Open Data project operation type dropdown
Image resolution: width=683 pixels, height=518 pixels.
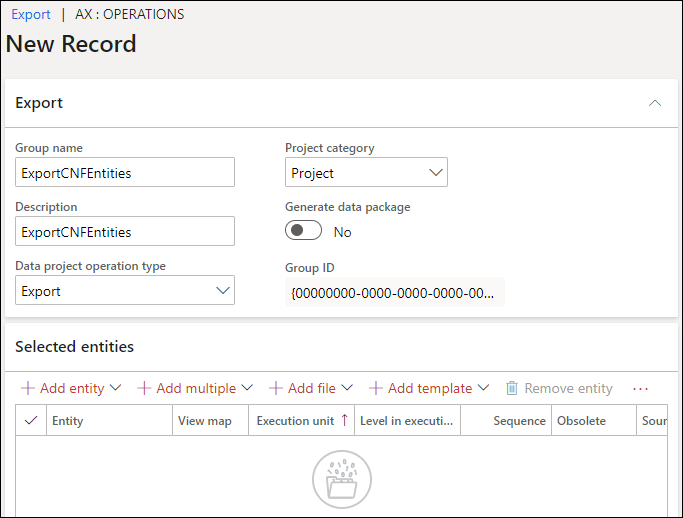[x=125, y=291]
